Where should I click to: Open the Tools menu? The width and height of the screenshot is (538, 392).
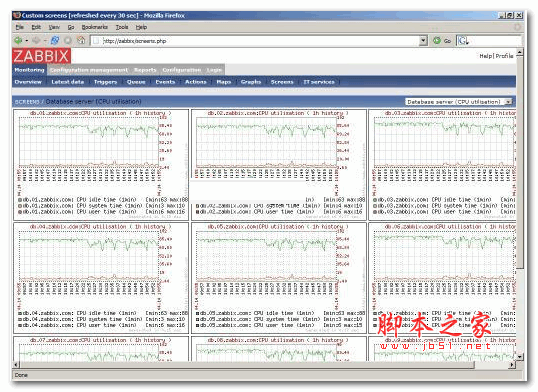(x=122, y=27)
